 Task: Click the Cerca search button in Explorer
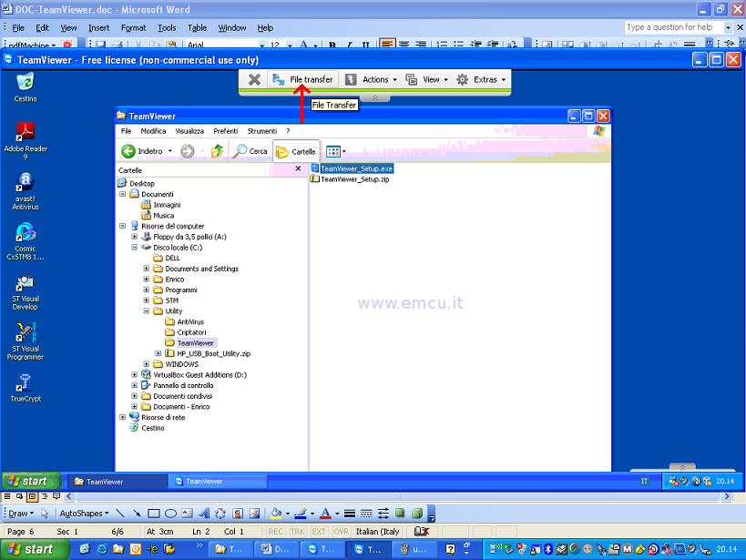[250, 151]
